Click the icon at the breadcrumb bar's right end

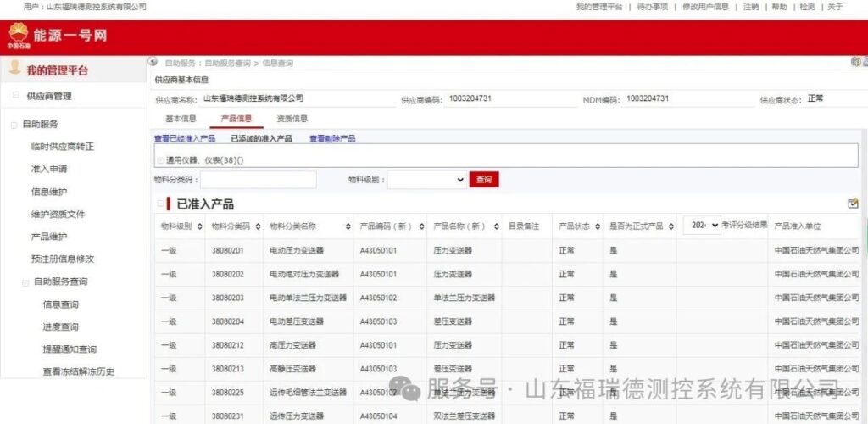click(x=856, y=62)
